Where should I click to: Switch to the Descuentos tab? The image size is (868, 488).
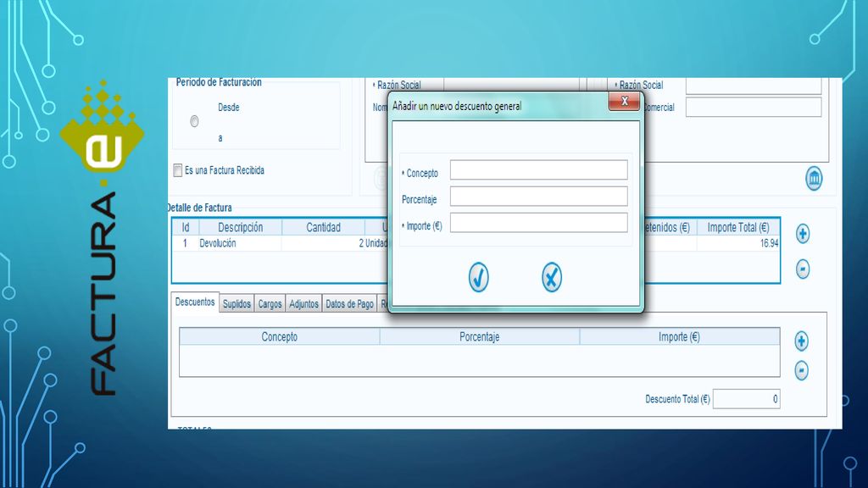tap(195, 302)
